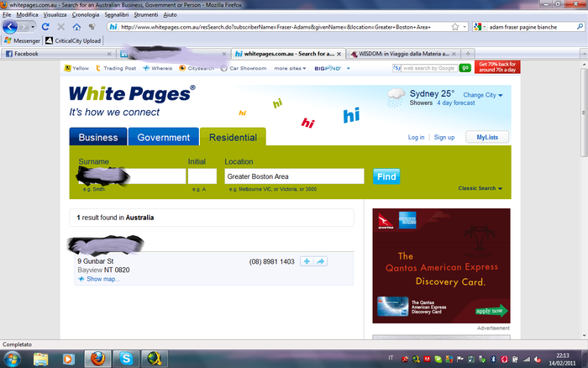Screen dimensions: 588x368
Task: Click the phone number (08) 8981 1403
Action: pos(272,261)
